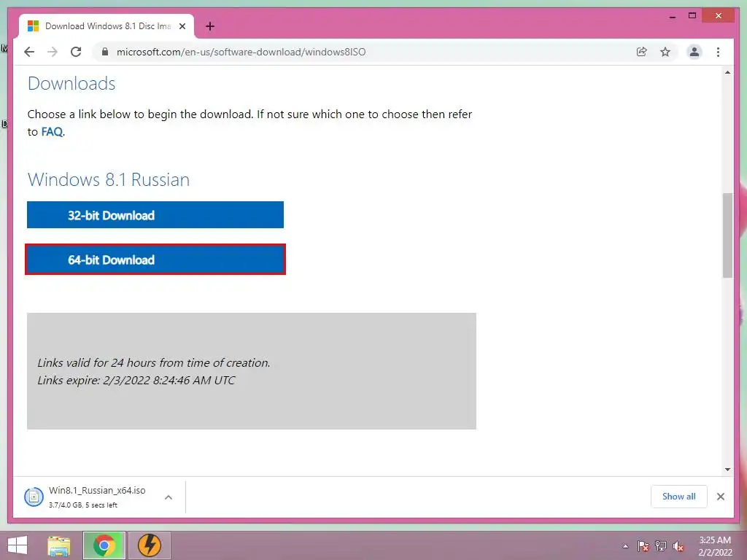Open the Chrome profile menu
This screenshot has height=560, width=747.
pyautogui.click(x=694, y=52)
